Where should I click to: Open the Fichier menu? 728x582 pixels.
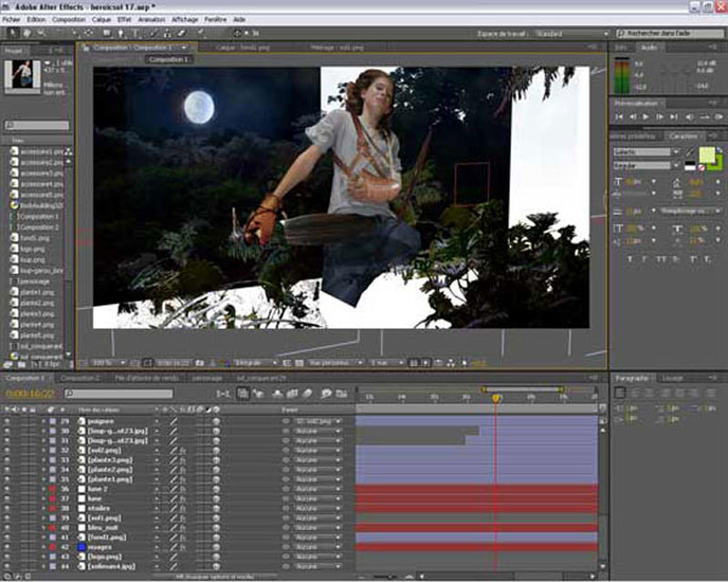coord(11,19)
